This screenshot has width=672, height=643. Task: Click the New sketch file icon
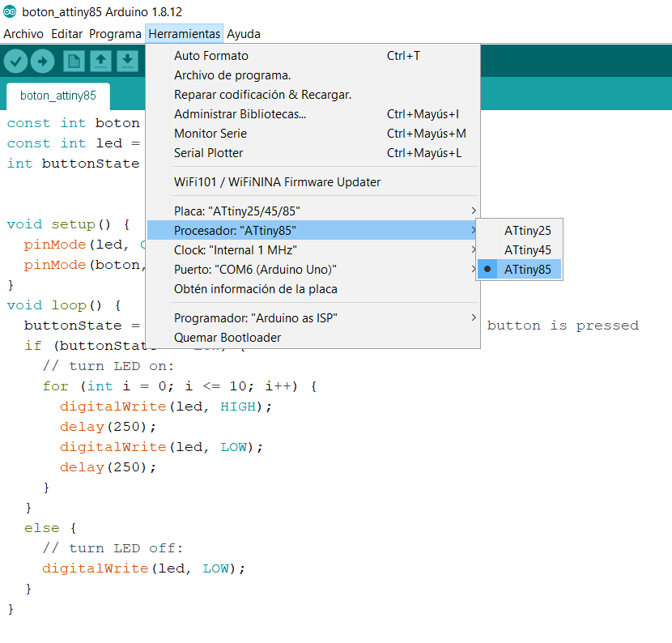[74, 61]
